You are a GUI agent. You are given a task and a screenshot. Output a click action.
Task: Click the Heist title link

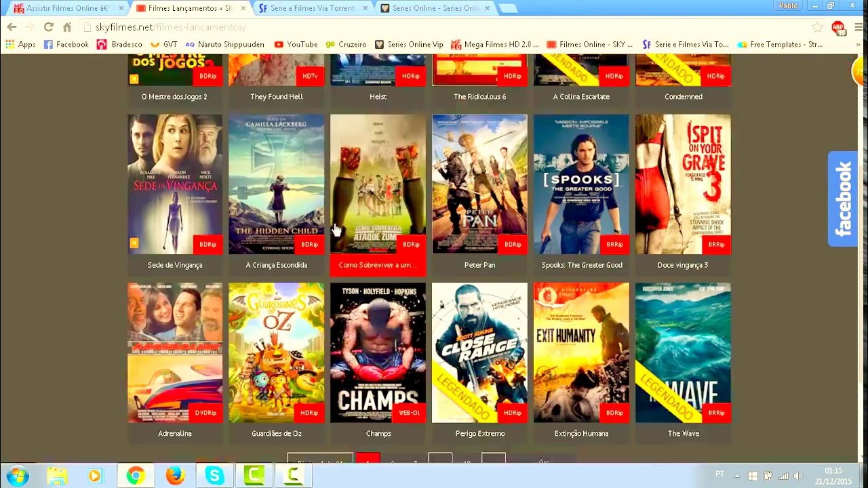tap(378, 96)
